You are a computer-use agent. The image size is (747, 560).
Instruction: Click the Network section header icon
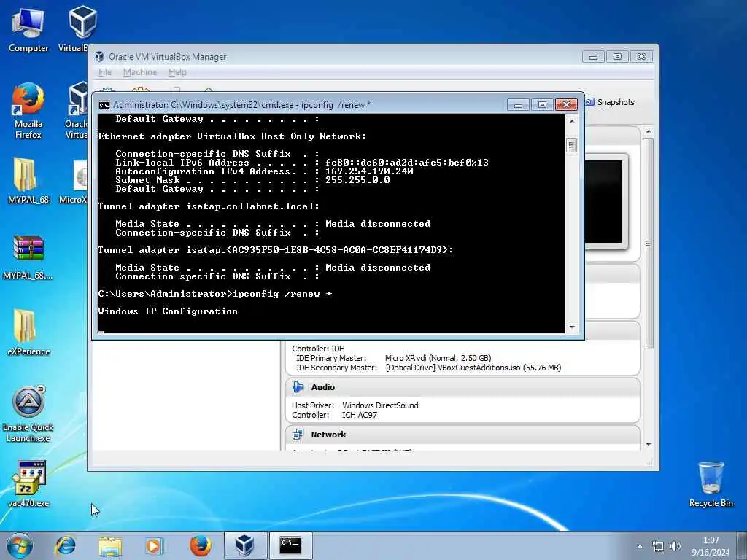298,435
